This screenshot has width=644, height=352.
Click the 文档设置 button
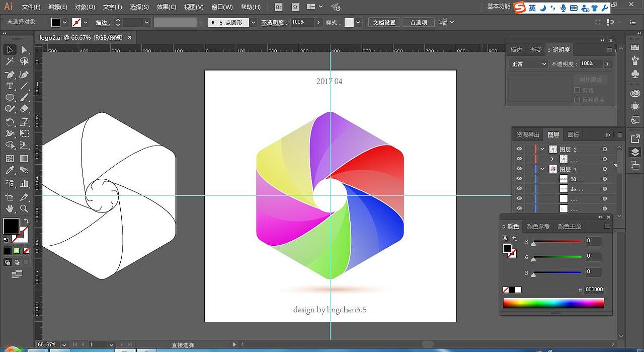click(x=384, y=22)
